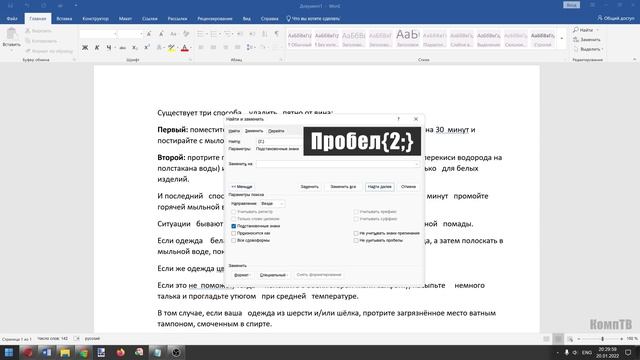
Task: Increase the font size with the grow icon
Action: 149,34
